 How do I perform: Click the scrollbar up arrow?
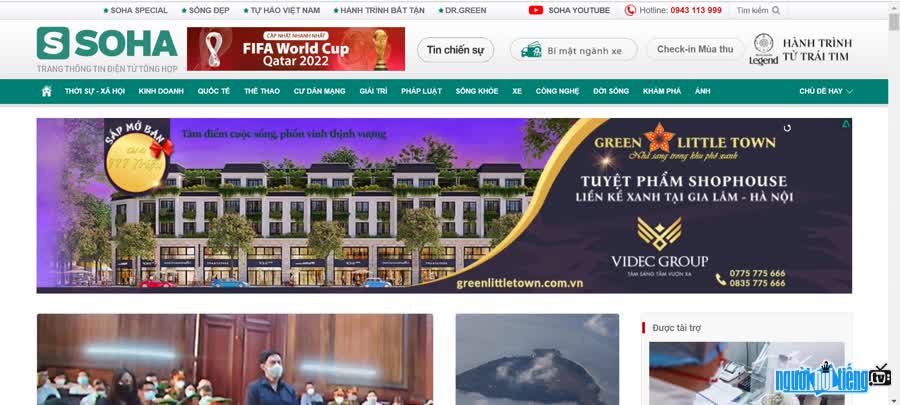pyautogui.click(x=894, y=6)
